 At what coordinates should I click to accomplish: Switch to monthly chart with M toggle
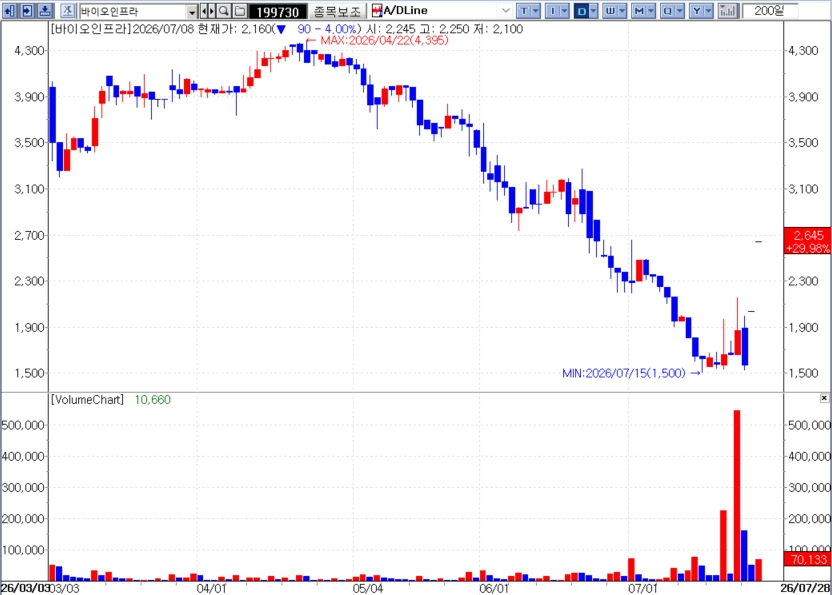click(x=639, y=11)
